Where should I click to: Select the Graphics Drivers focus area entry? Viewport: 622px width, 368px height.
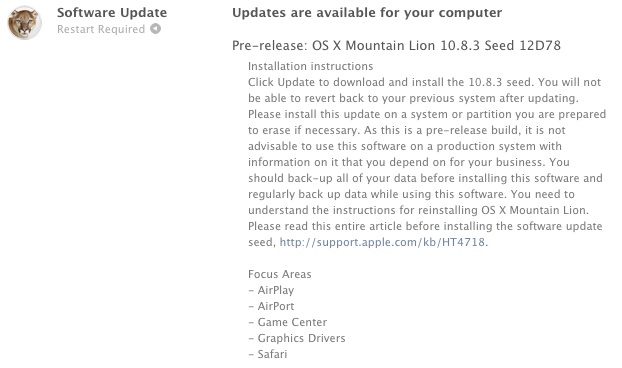point(297,338)
